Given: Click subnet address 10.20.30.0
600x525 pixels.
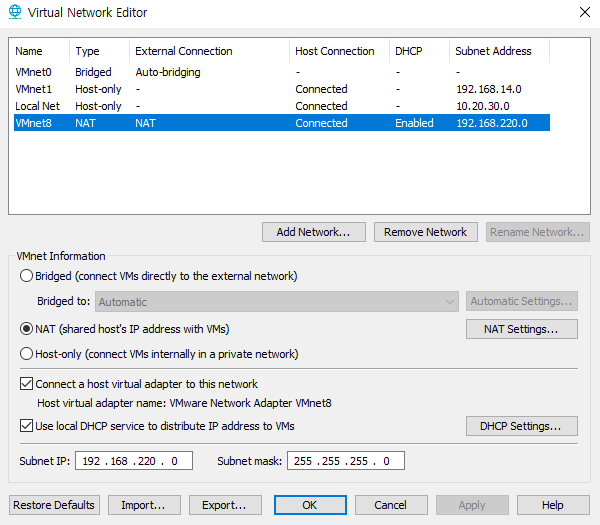Looking at the screenshot, I should [483, 106].
